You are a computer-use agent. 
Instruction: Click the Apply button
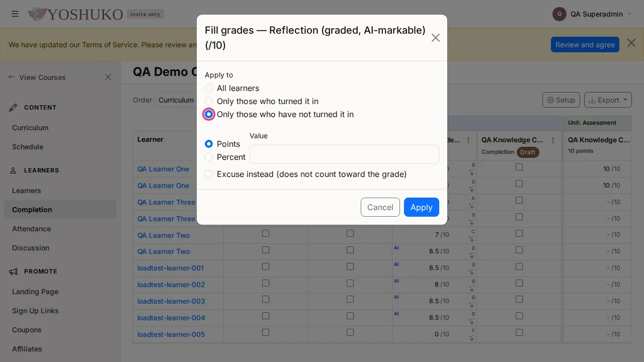pos(422,207)
